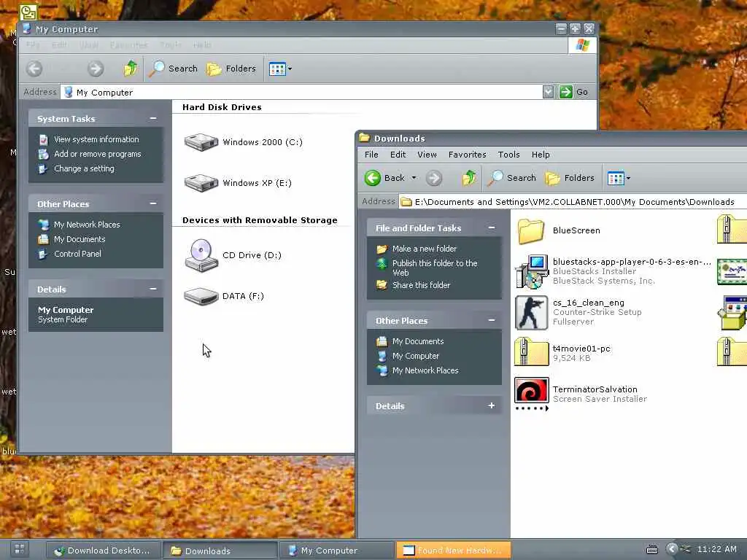Open CD Drive (D:) icon
This screenshot has width=747, height=560.
coord(233,255)
